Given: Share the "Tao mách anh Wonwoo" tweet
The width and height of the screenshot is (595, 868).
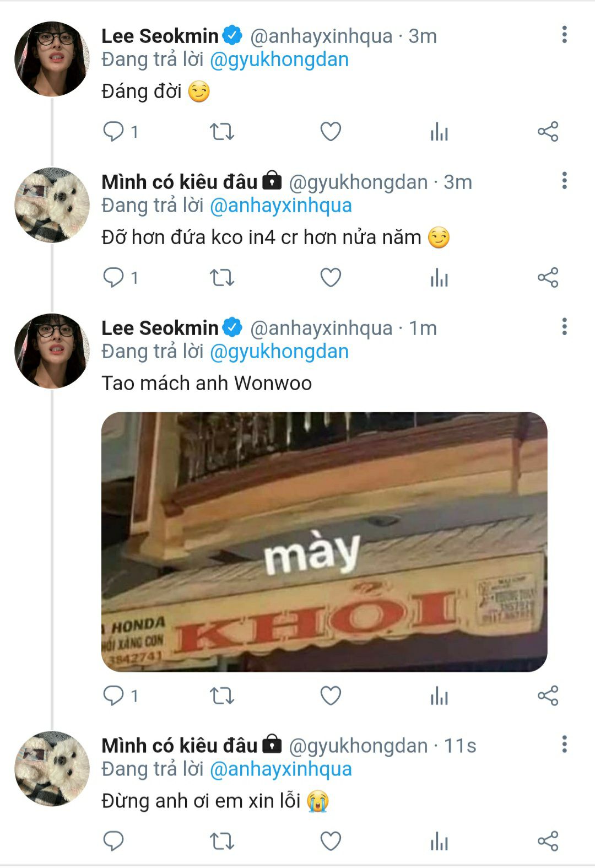Looking at the screenshot, I should pyautogui.click(x=548, y=696).
